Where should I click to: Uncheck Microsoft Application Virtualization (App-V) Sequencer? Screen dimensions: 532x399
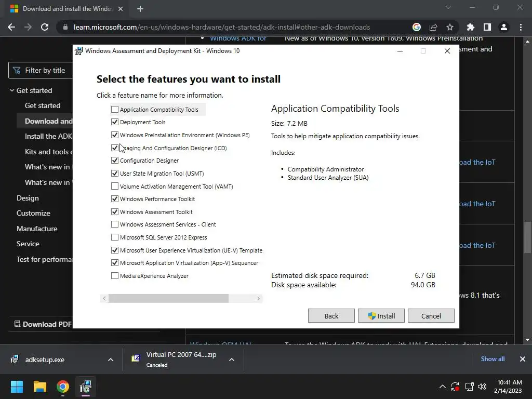(x=115, y=262)
